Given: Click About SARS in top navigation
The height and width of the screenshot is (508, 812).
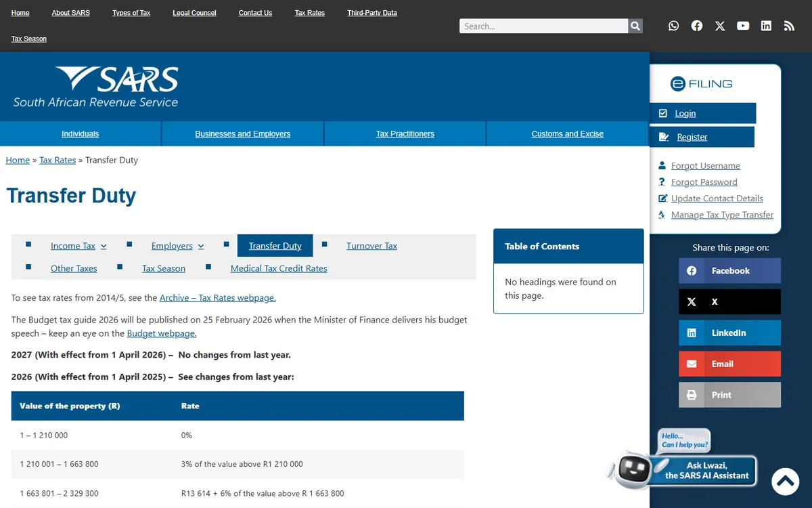Looking at the screenshot, I should pyautogui.click(x=71, y=13).
